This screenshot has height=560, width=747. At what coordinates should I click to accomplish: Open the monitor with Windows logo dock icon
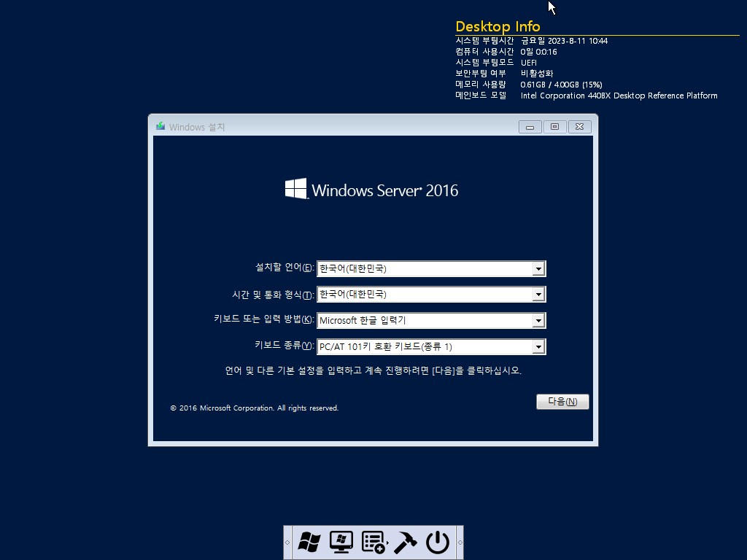[341, 542]
